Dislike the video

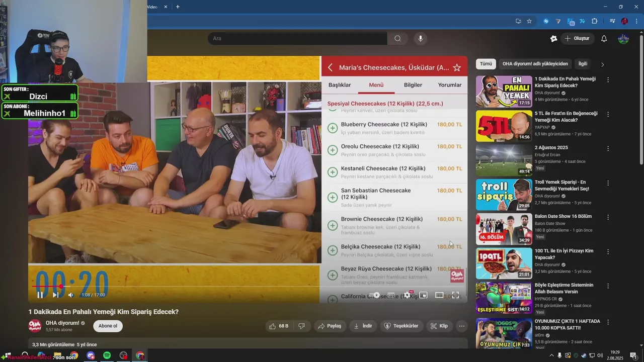click(301, 326)
